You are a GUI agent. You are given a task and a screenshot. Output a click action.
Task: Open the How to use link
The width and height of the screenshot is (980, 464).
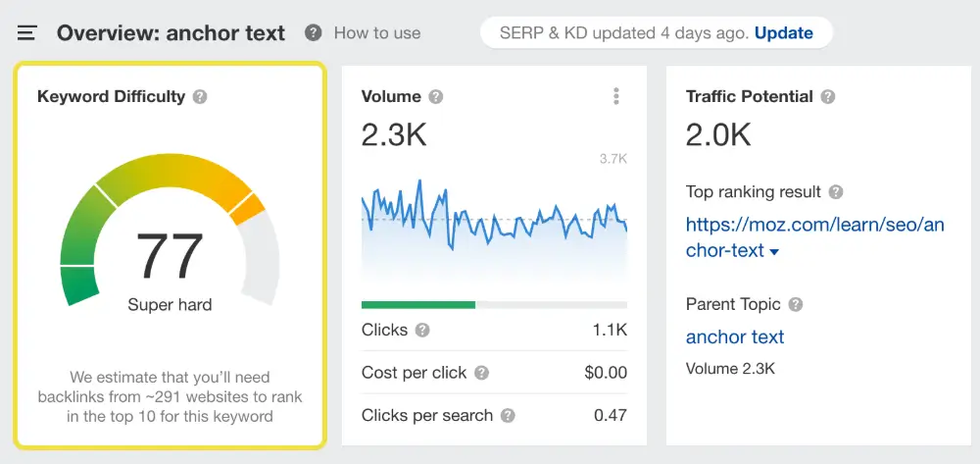tap(376, 33)
